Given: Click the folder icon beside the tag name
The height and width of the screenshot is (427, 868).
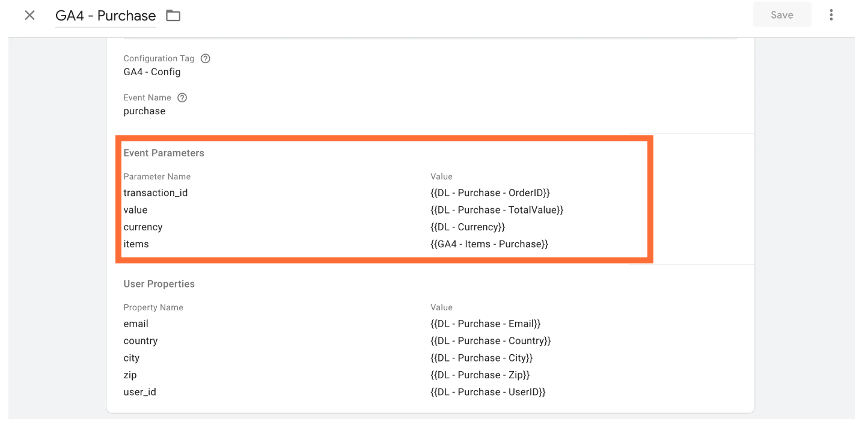Looking at the screenshot, I should click(x=173, y=14).
